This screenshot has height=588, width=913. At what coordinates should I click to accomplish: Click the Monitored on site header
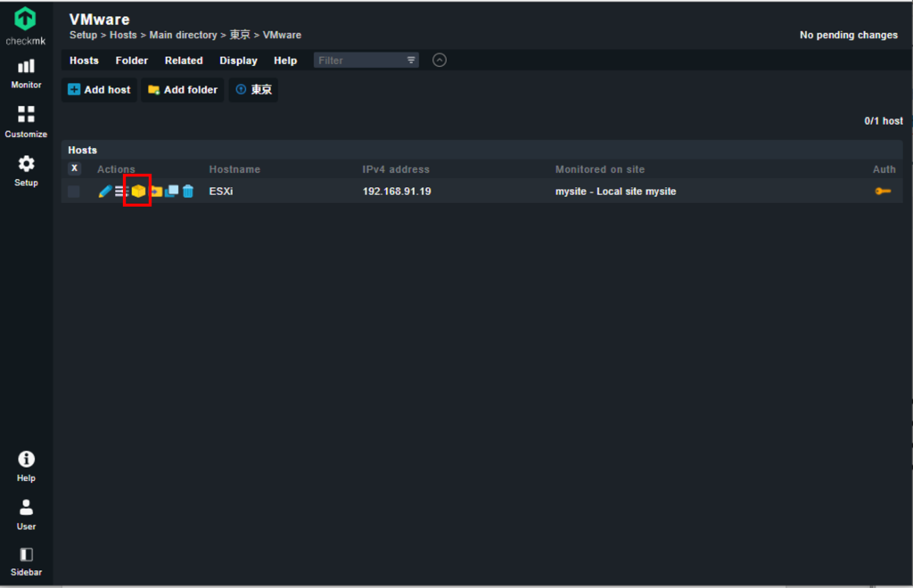(x=600, y=169)
